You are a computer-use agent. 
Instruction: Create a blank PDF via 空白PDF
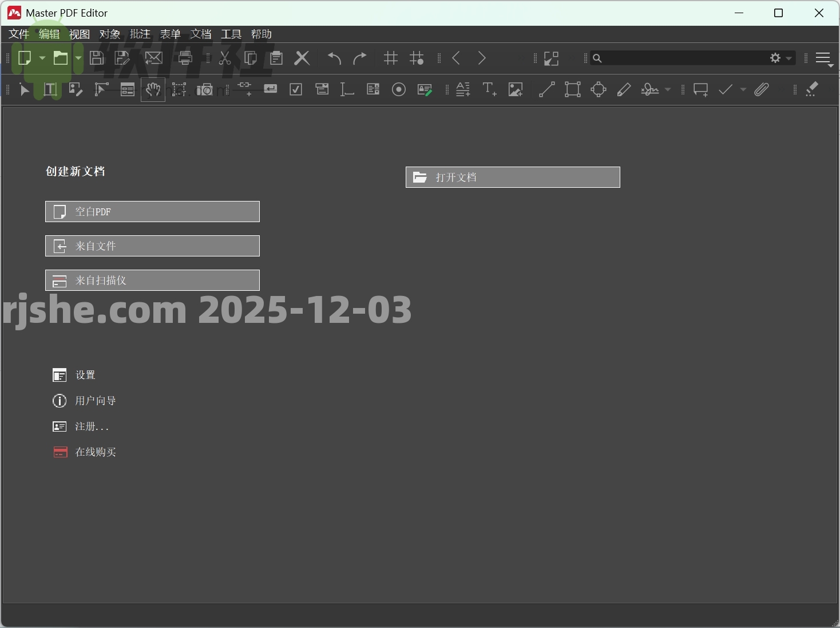[152, 211]
